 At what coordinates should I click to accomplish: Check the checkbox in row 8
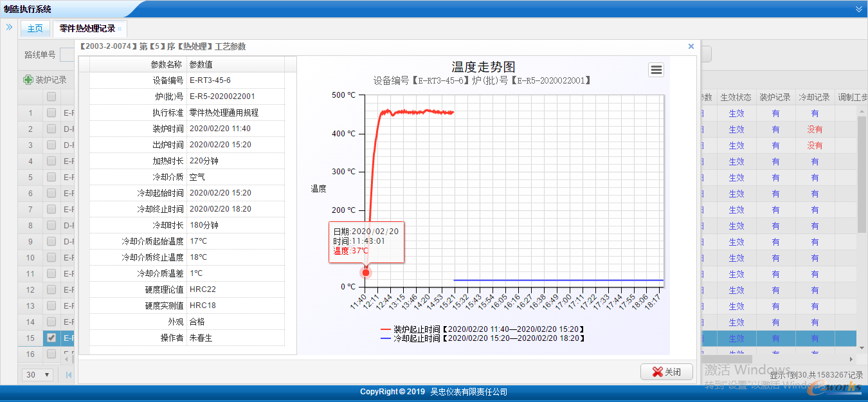pos(51,225)
